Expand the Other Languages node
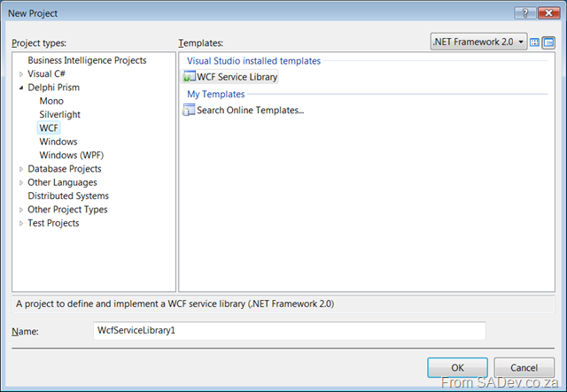 tap(21, 183)
